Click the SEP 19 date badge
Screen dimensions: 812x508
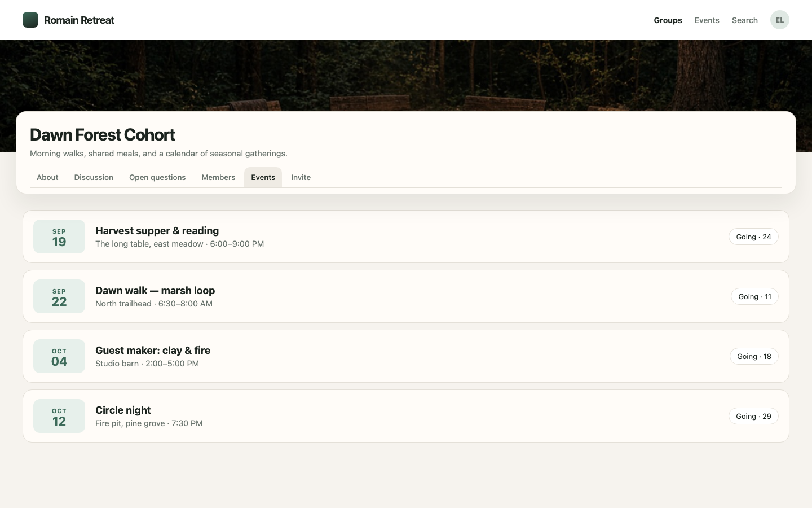click(x=59, y=237)
